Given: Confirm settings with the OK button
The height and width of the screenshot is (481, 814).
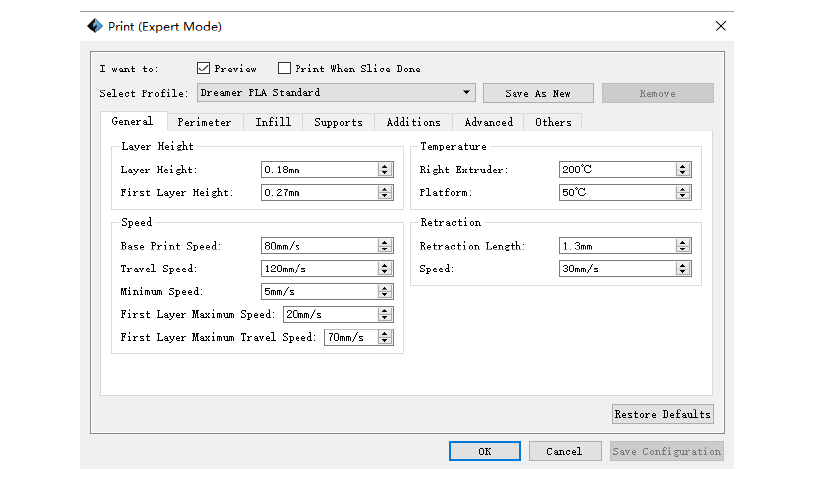Looking at the screenshot, I should tap(485, 451).
